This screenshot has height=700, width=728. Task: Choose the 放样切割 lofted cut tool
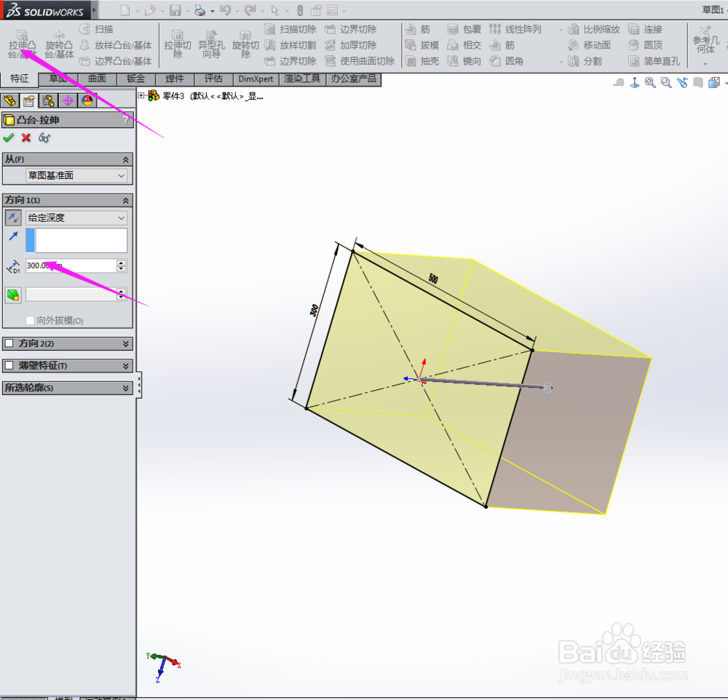click(x=290, y=45)
